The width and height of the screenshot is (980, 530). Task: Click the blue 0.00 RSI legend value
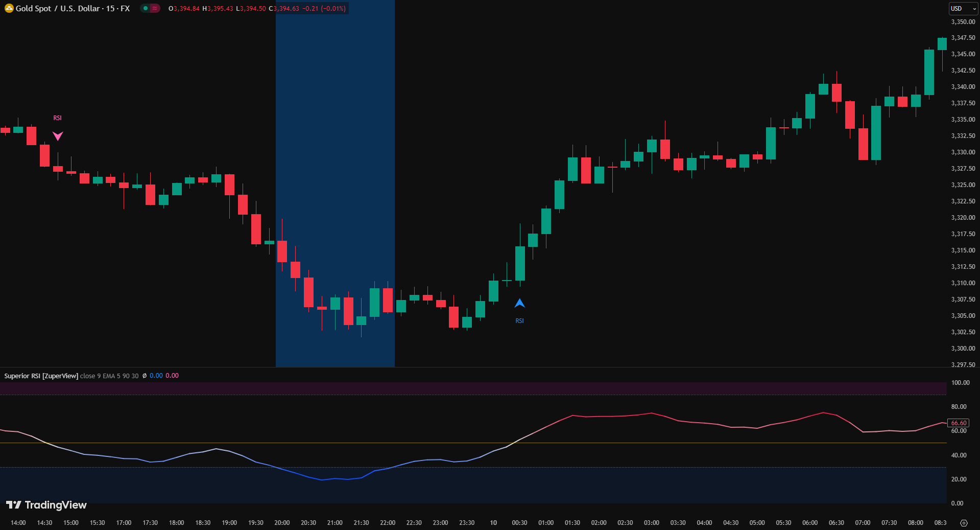[156, 376]
